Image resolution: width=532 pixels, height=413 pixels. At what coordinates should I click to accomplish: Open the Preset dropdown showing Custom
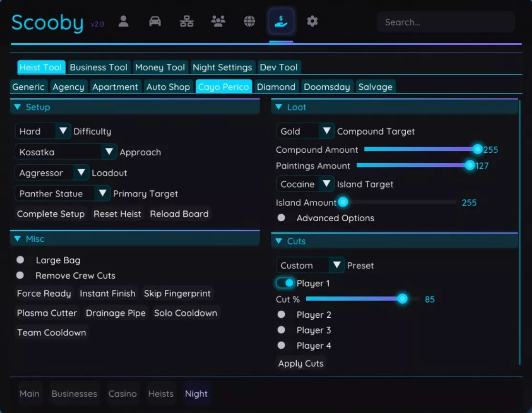pyautogui.click(x=310, y=265)
